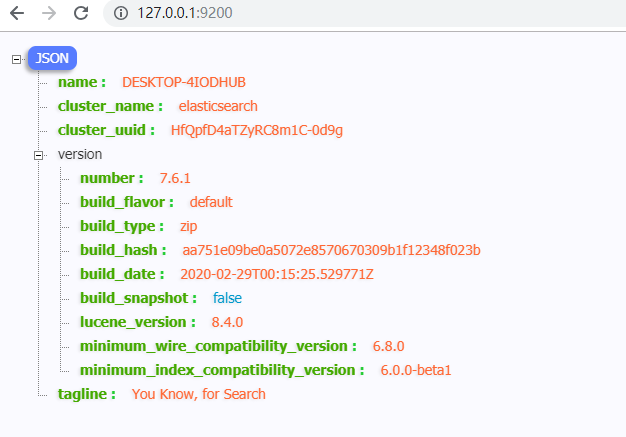This screenshot has height=437, width=626.
Task: Click the DESKTOP-4IODHUB value
Action: click(x=184, y=82)
